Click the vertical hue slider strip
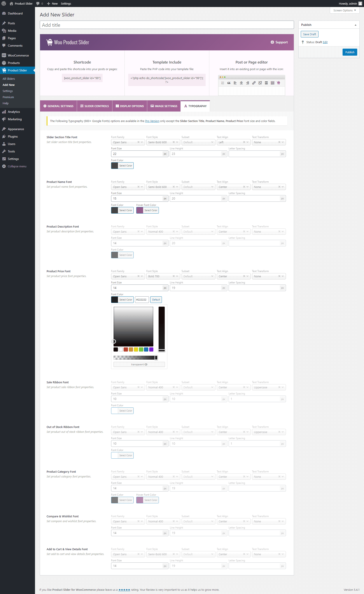364x594 pixels. pos(161,329)
